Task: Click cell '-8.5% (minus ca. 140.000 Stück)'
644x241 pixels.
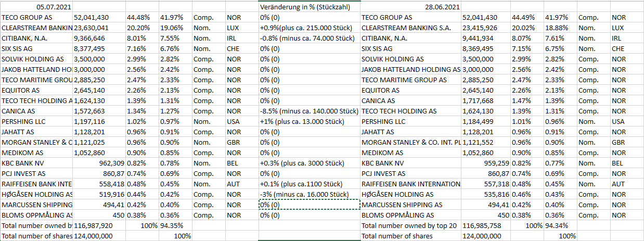Action: point(310,111)
